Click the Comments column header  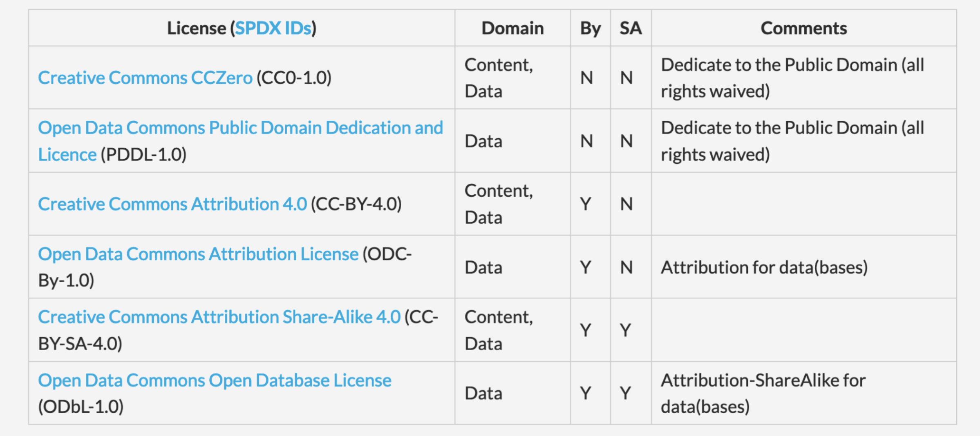(803, 28)
